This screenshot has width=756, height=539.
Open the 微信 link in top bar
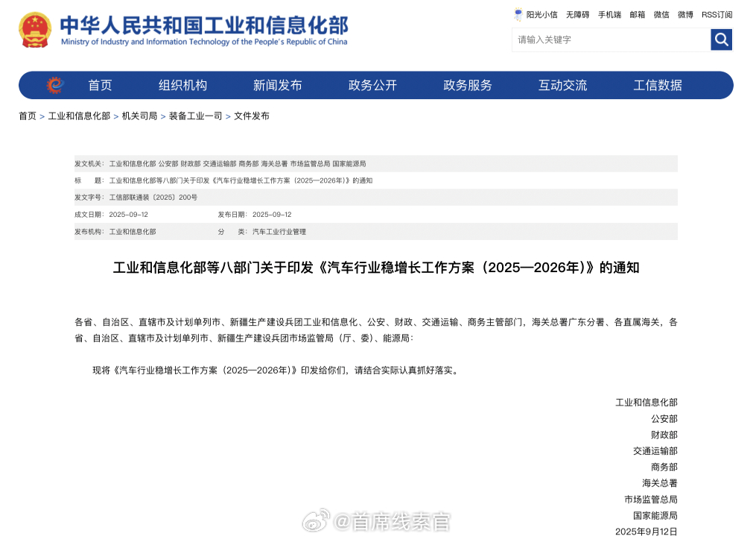[661, 15]
